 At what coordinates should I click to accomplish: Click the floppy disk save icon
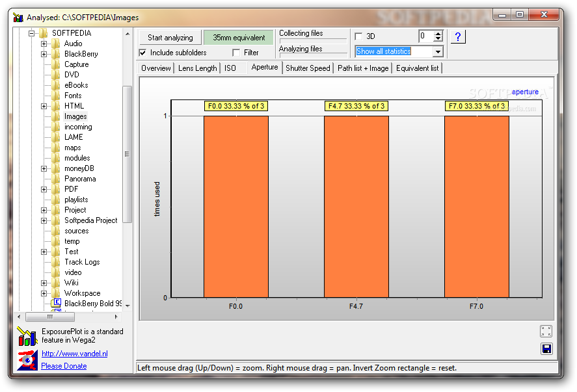pyautogui.click(x=546, y=348)
